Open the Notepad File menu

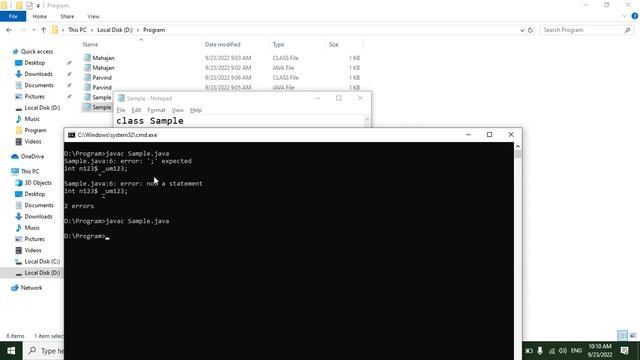(121, 110)
